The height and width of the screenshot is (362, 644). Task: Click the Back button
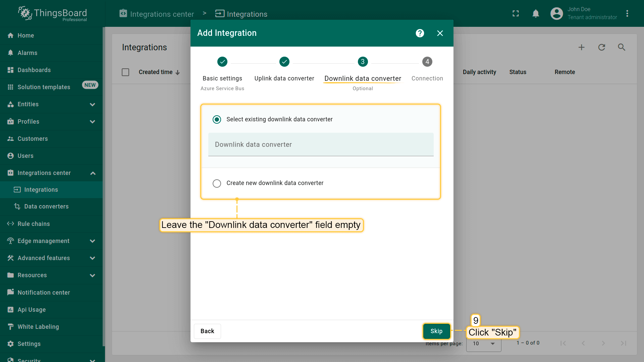click(x=207, y=331)
